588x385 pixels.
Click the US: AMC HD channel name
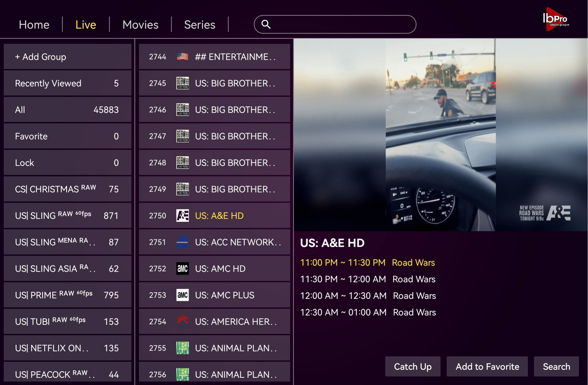point(220,268)
